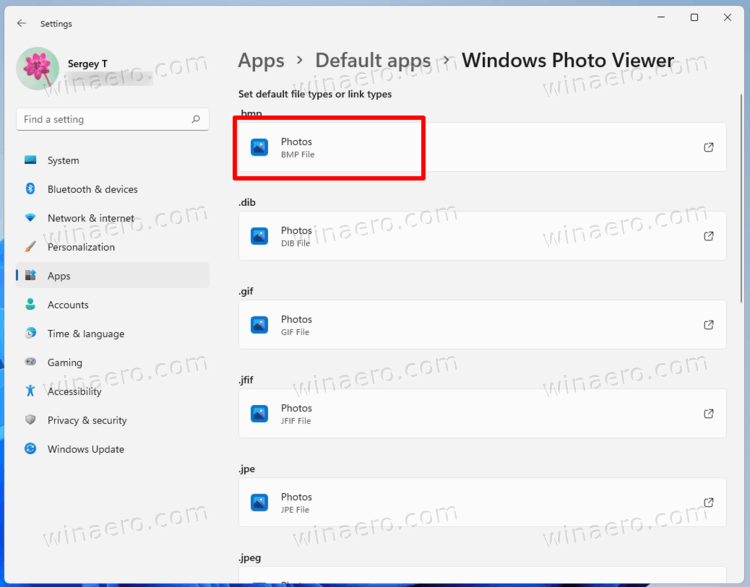The image size is (750, 587).
Task: Select the Network & internet wifi icon
Action: (30, 218)
